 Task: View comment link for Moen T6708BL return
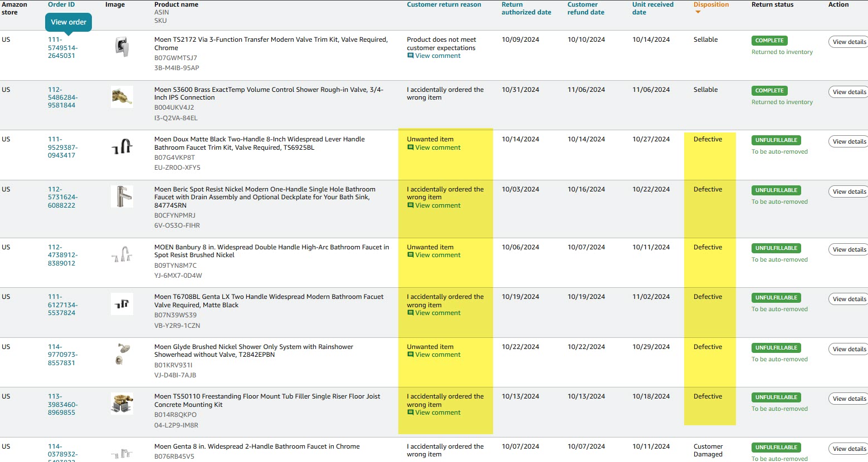pyautogui.click(x=438, y=313)
